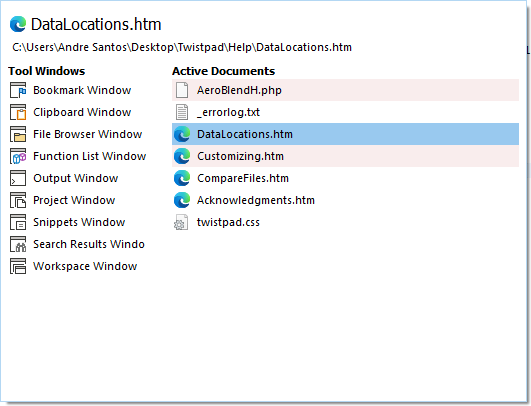The width and height of the screenshot is (531, 406).
Task: Click the File Browser Window folder icon
Action: [18, 134]
